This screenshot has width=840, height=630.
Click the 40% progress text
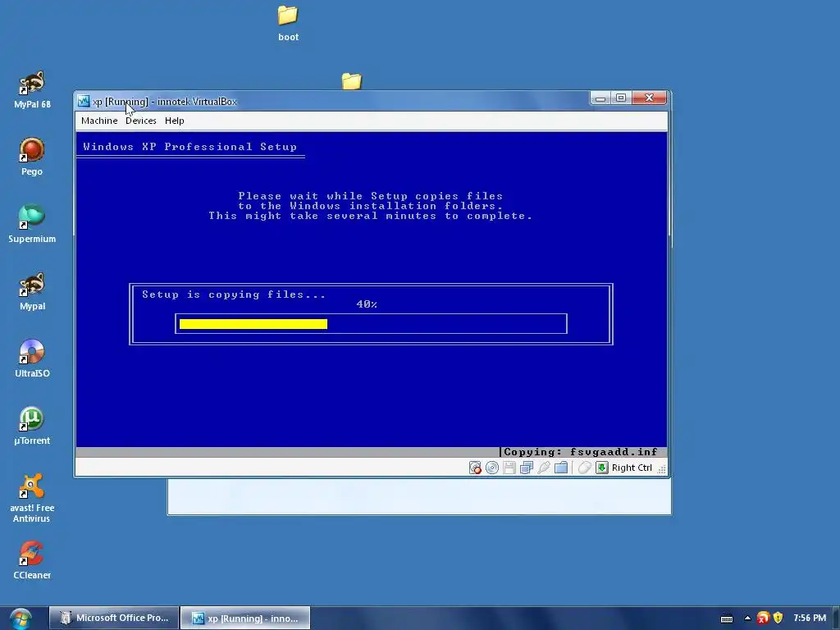pos(367,304)
